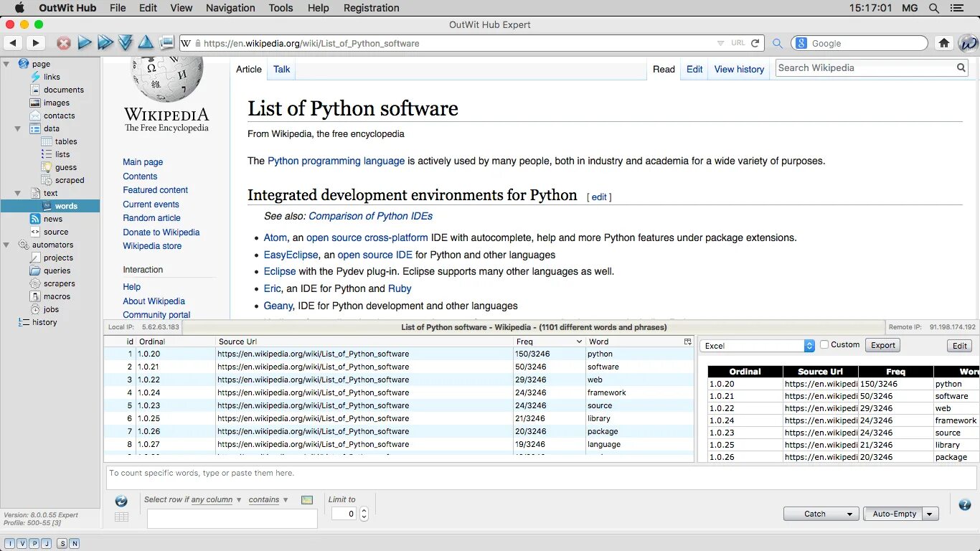Open the Excel export format dropdown
The width and height of the screenshot is (980, 551).
click(x=757, y=346)
